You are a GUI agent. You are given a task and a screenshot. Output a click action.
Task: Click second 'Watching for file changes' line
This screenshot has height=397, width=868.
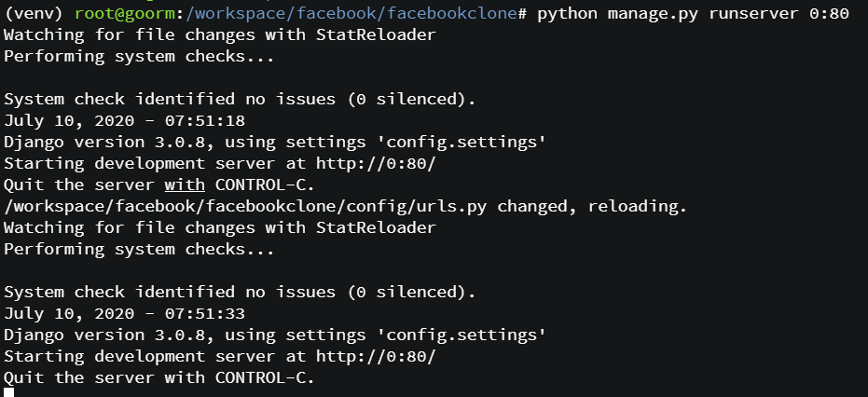coord(220,227)
